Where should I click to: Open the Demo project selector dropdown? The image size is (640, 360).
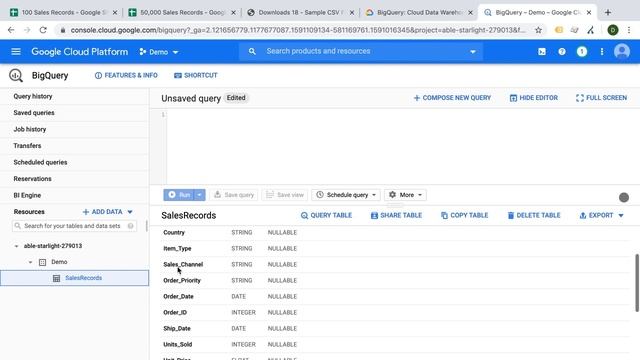159,52
